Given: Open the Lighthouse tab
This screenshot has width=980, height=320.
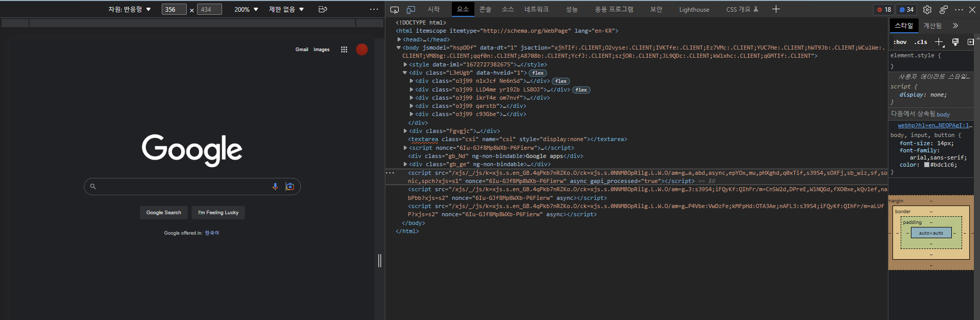Looking at the screenshot, I should point(694,9).
